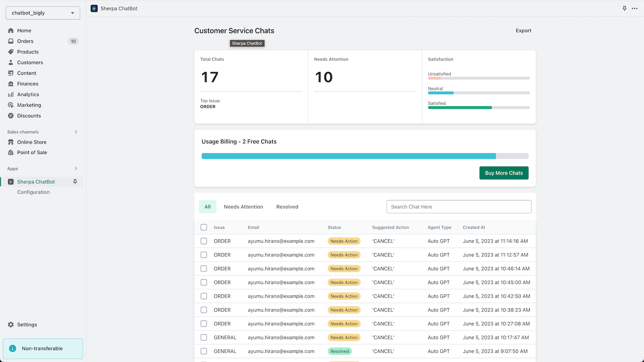Click the Products tag icon
The height and width of the screenshot is (362, 644).
coord(11,52)
